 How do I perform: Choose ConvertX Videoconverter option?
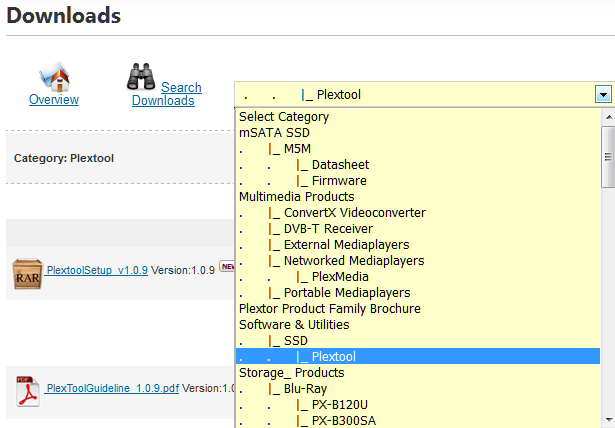tap(354, 213)
